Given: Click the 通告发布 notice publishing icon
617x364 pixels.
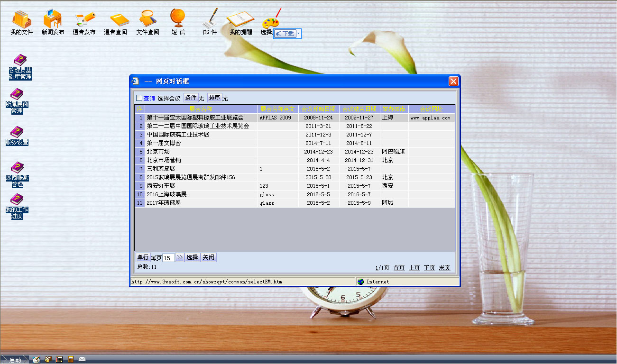Looking at the screenshot, I should click(x=84, y=22).
